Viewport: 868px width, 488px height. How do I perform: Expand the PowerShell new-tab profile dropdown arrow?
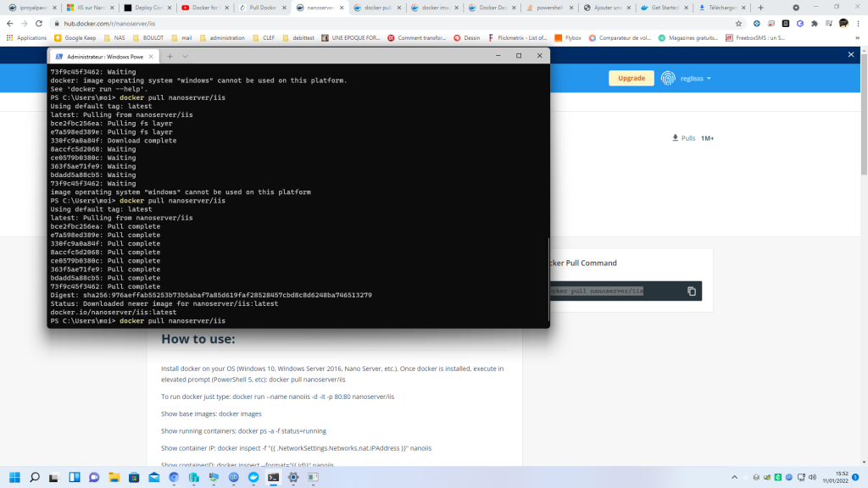coord(186,56)
